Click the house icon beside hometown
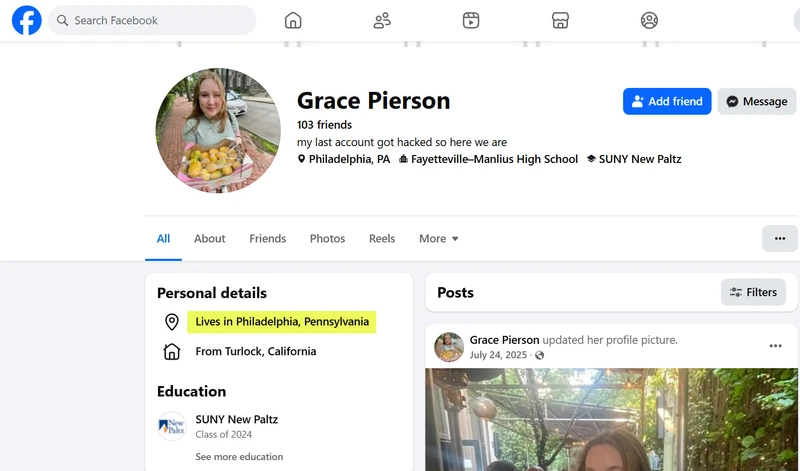800x471 pixels. pyautogui.click(x=172, y=352)
